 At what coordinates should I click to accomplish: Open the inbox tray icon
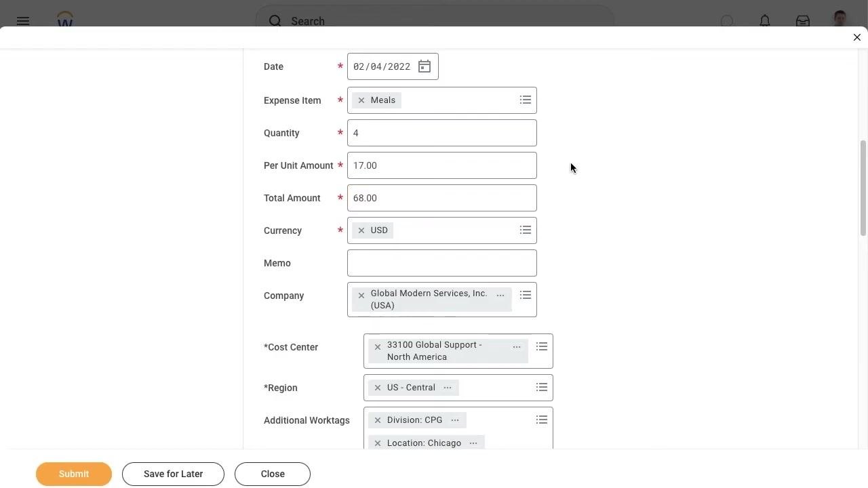pyautogui.click(x=803, y=20)
